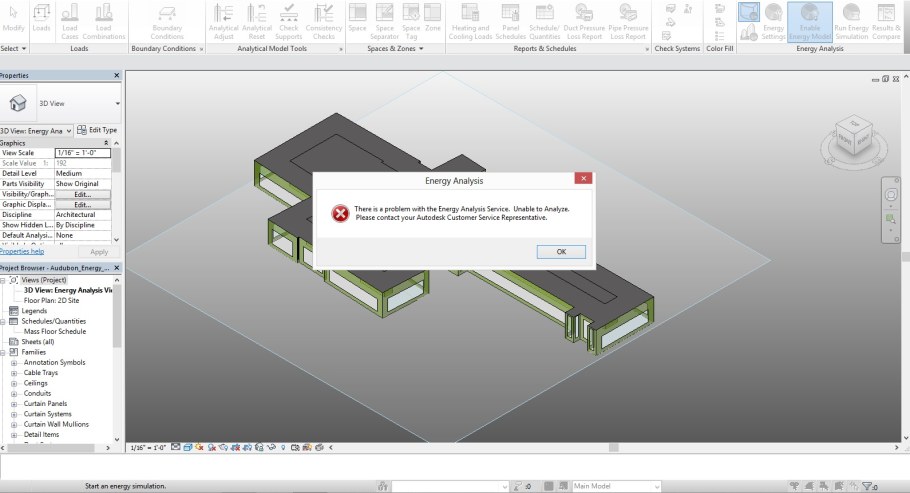This screenshot has width=910, height=493.
Task: Expand the Cable Trays family node
Action: (14, 373)
